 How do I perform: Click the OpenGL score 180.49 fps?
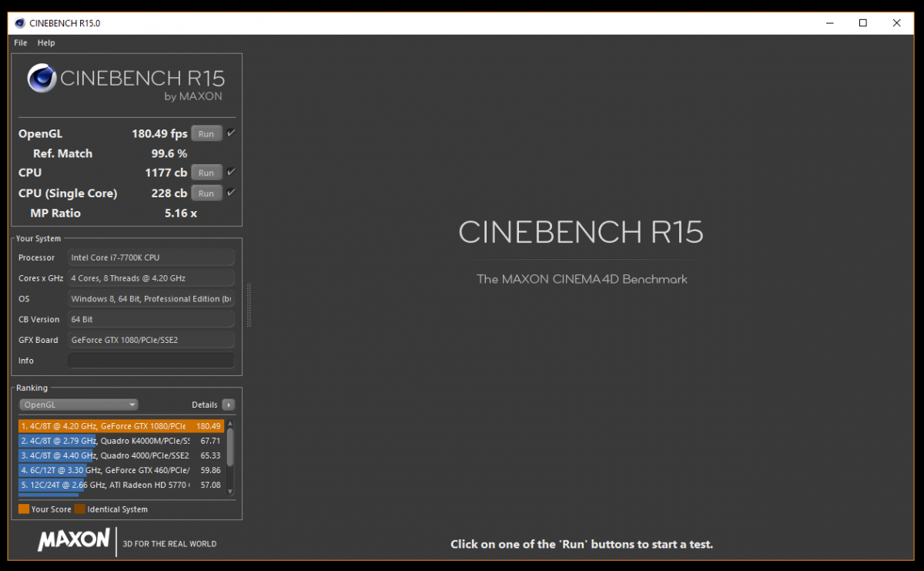point(159,133)
